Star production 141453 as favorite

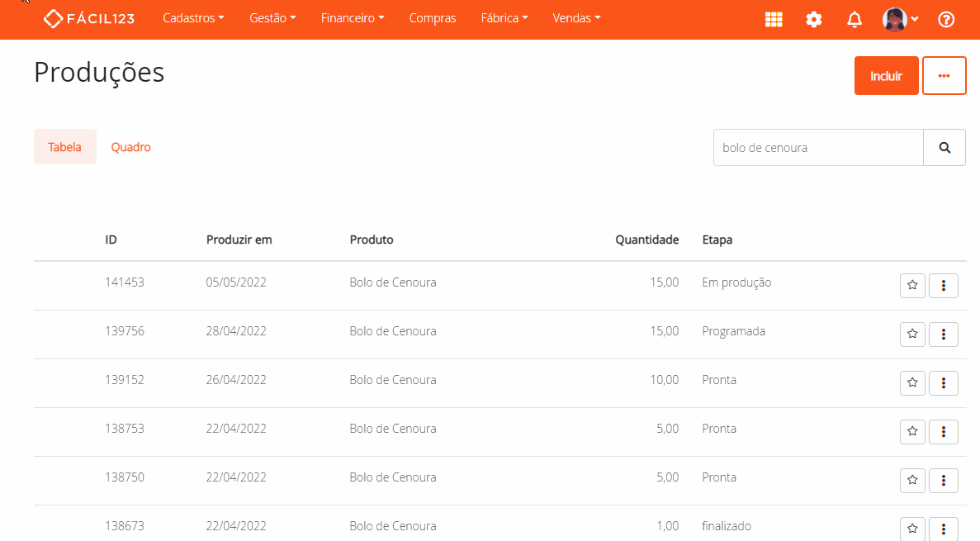[912, 286]
